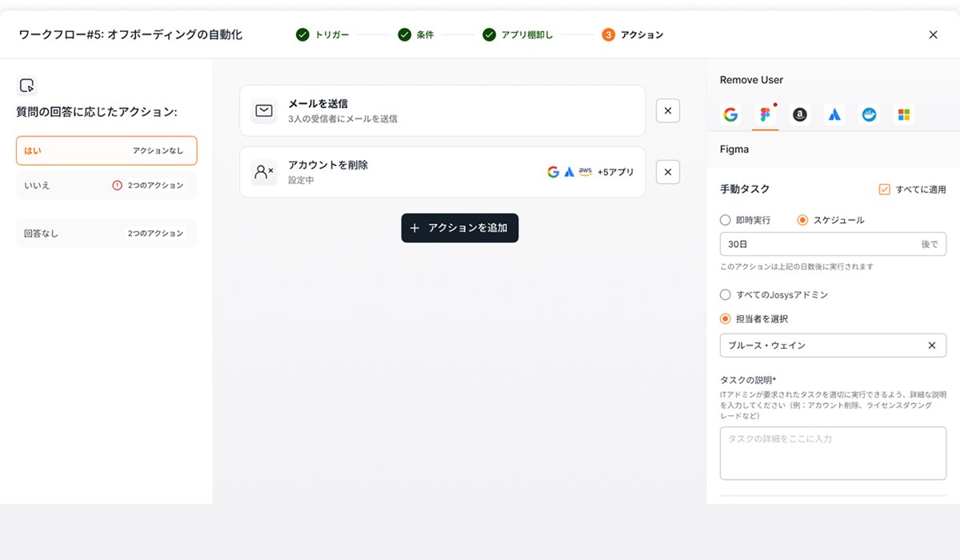This screenshot has width=960, height=560.
Task: Click the plus icon in アクションを追加 button
Action: (414, 228)
